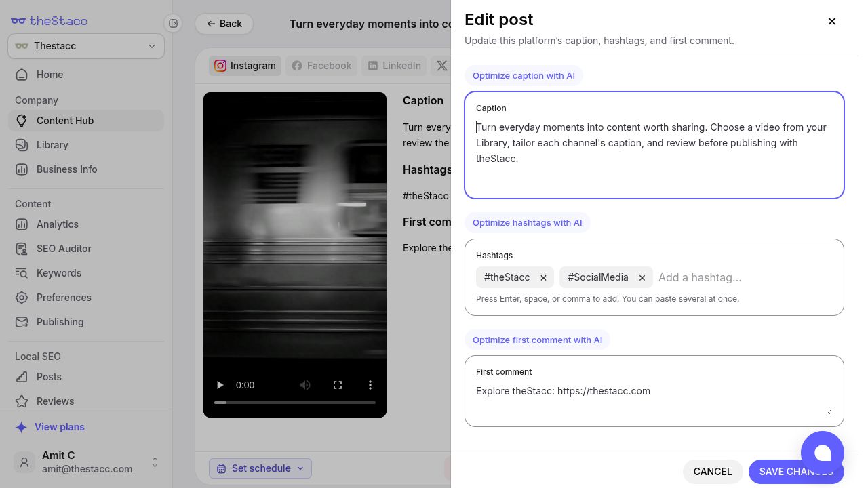Open Business Info page

click(x=86, y=169)
